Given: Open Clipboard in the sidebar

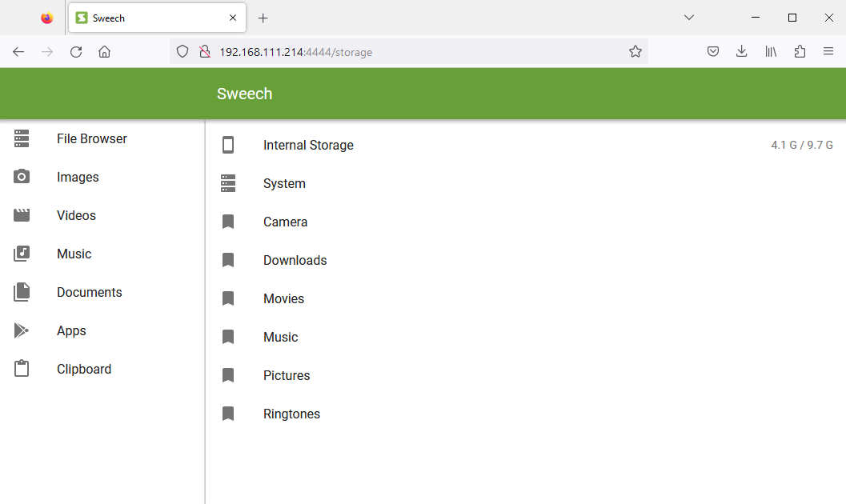Looking at the screenshot, I should point(102,369).
